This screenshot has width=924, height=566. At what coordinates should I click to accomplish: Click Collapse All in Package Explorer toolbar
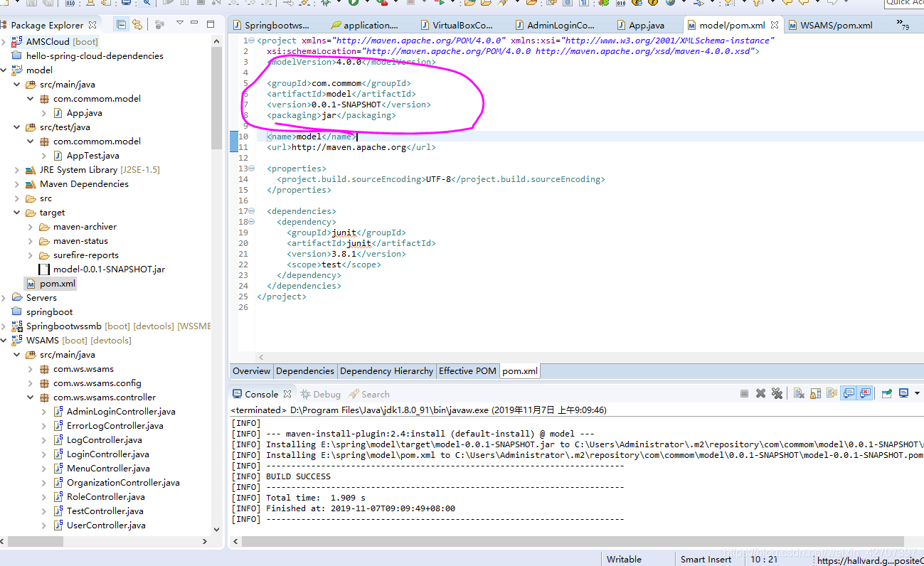tap(122, 25)
